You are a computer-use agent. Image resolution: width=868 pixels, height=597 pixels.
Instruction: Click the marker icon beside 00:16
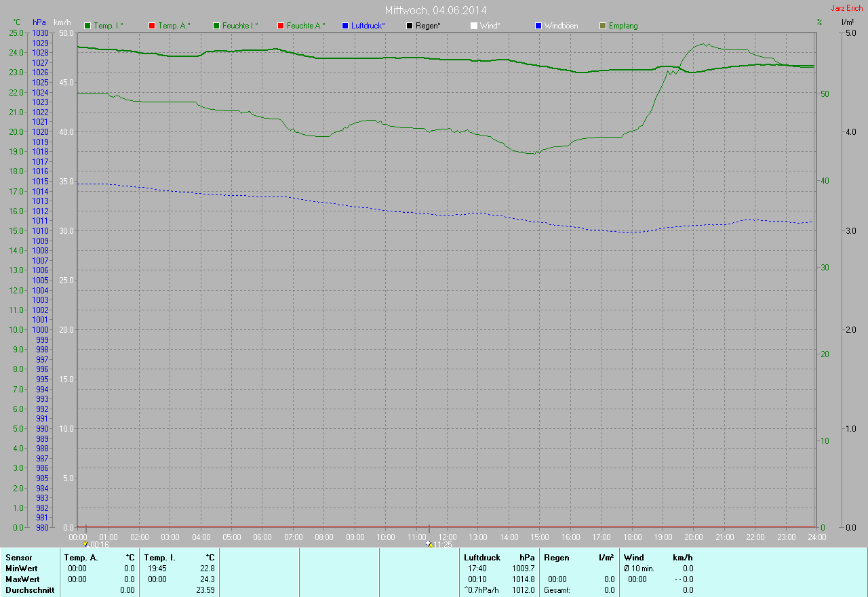point(85,544)
